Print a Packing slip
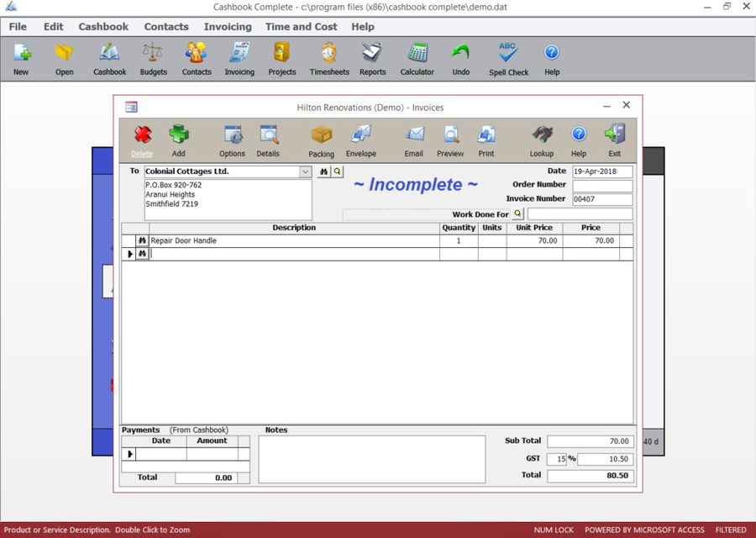Screen dimensions: 756x538 click(x=321, y=134)
